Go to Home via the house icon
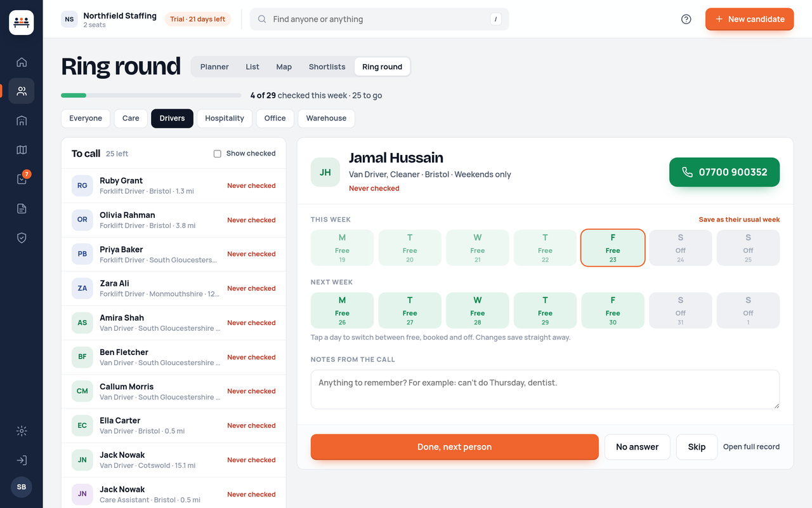812x508 pixels. click(22, 62)
